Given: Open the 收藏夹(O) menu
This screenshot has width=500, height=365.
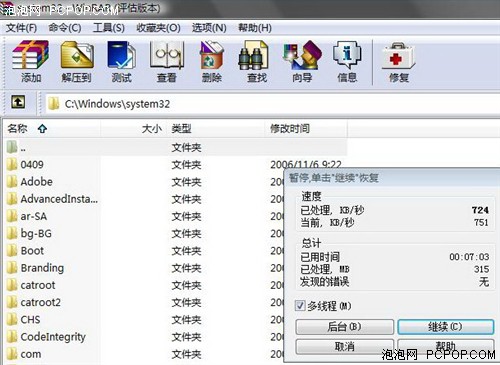Looking at the screenshot, I should pyautogui.click(x=158, y=28).
